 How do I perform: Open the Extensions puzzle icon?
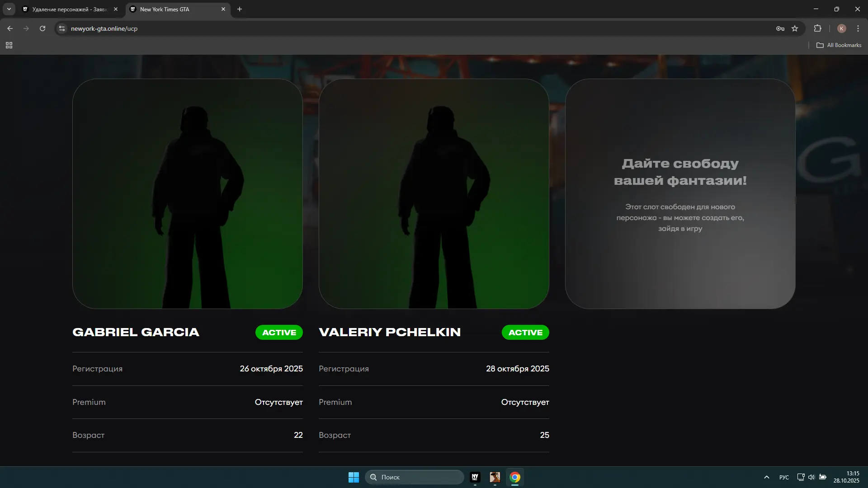point(817,28)
